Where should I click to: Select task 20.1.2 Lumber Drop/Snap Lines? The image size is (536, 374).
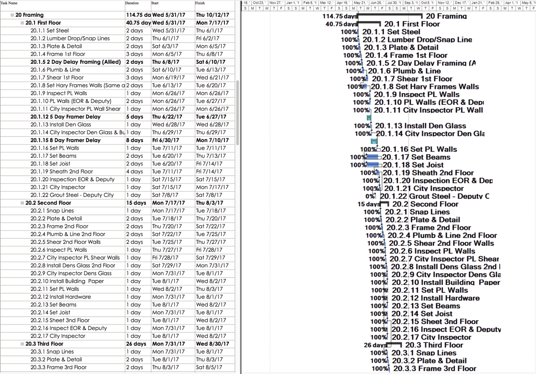pyautogui.click(x=70, y=38)
